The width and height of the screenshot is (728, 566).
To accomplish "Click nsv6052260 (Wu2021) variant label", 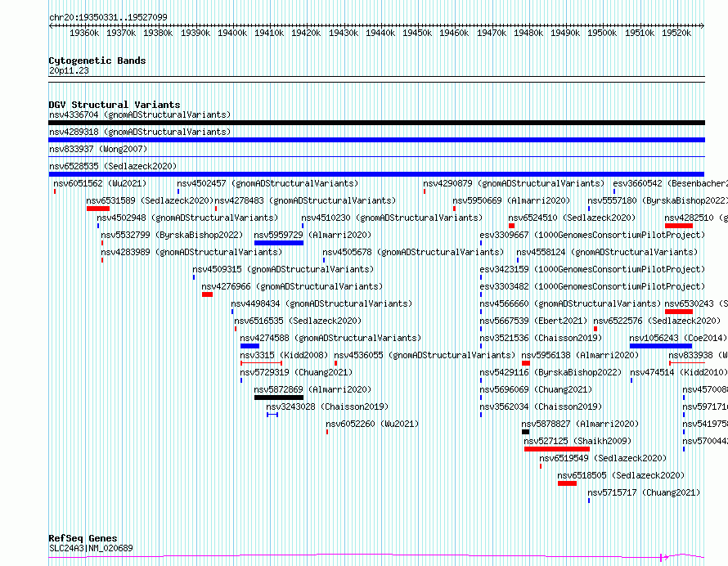I will coord(372,424).
